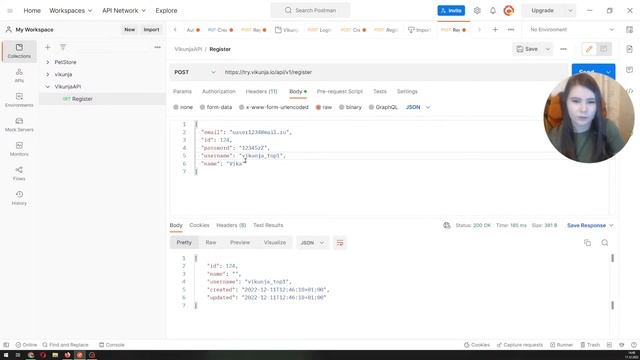
Task: Click the Invite button
Action: point(451,11)
